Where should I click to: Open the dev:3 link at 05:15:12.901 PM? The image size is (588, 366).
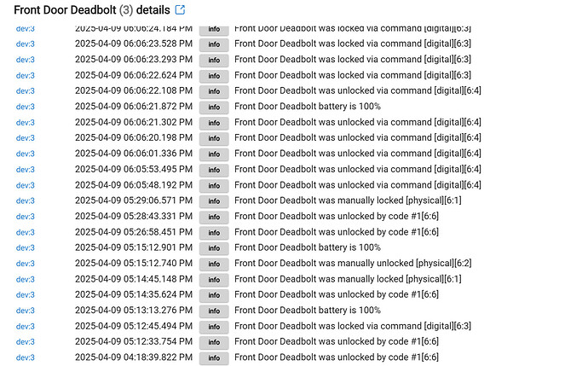[25, 247]
